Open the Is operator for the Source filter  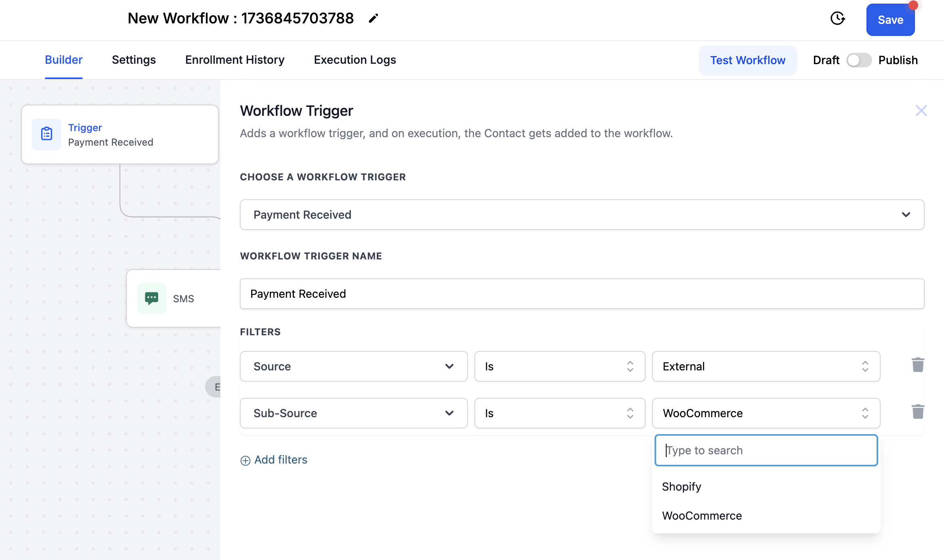point(559,366)
